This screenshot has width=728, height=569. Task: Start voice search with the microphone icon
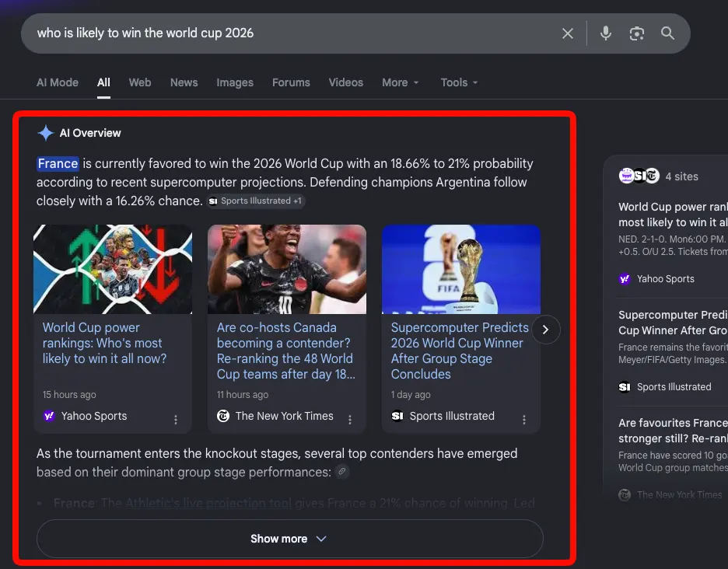pyautogui.click(x=605, y=33)
